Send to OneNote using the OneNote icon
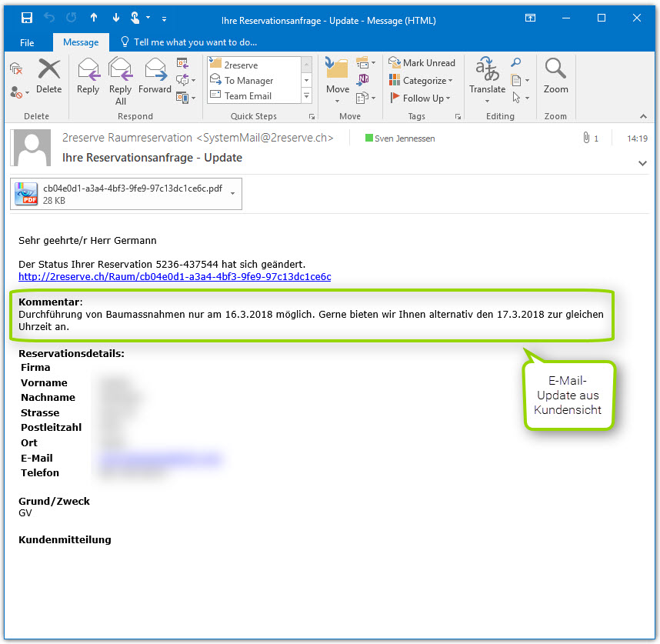Image resolution: width=660 pixels, height=644 pixels. (364, 79)
